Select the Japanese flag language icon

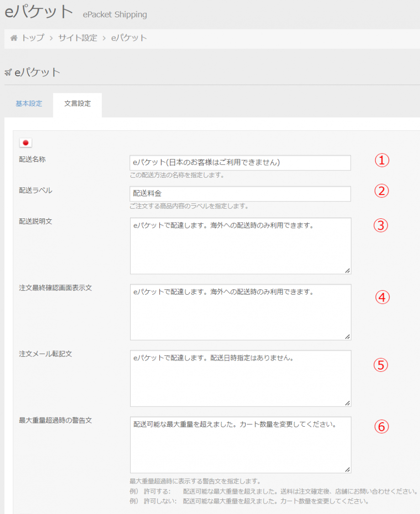[x=26, y=143]
